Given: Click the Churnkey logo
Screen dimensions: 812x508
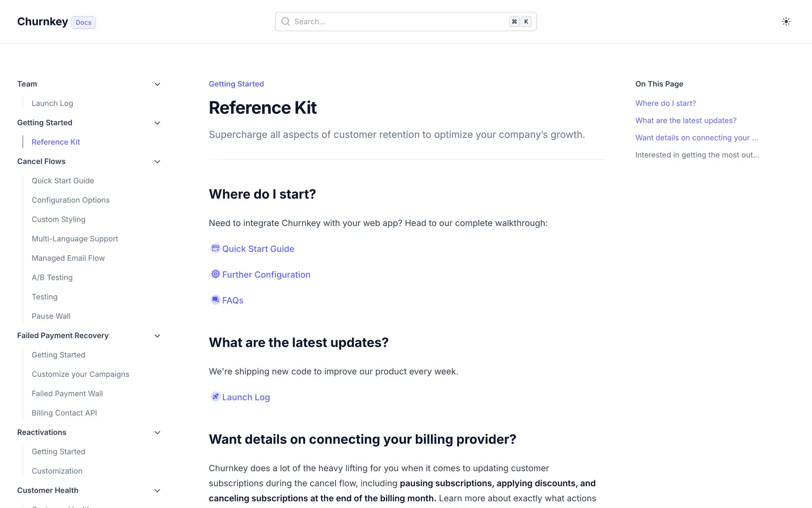Looking at the screenshot, I should 43,22.
